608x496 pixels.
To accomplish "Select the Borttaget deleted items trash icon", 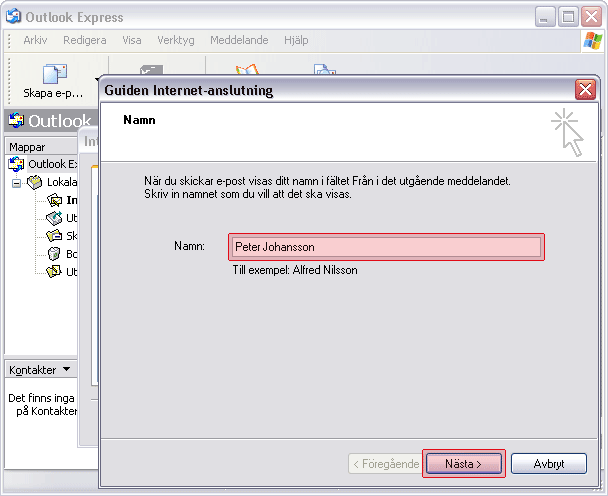I will click(55, 254).
